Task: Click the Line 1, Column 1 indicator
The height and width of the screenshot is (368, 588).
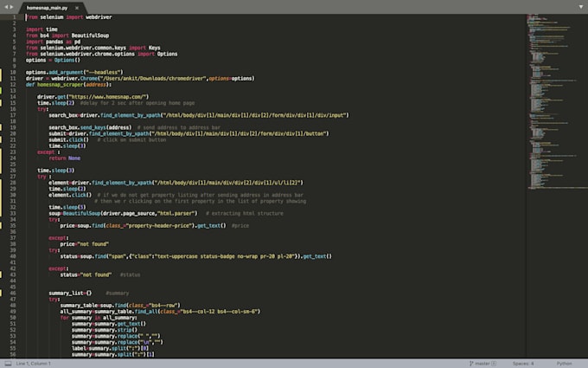Action: coord(34,363)
